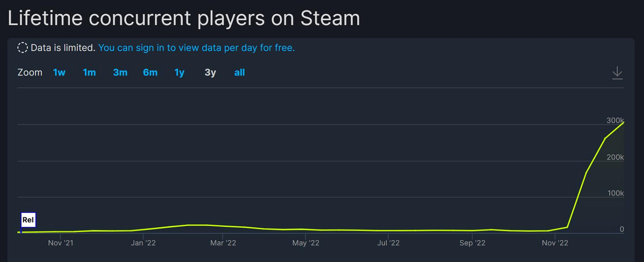Click the Lifetime concurrent players heading
Screen dimensions: 644x262
[184, 18]
